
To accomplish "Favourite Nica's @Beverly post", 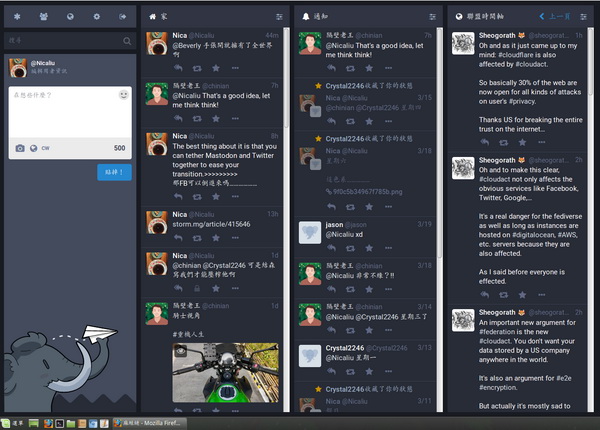I will [216, 68].
